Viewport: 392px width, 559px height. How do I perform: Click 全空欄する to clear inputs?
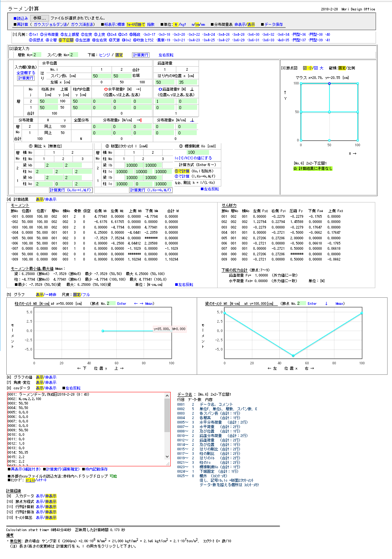point(26,73)
